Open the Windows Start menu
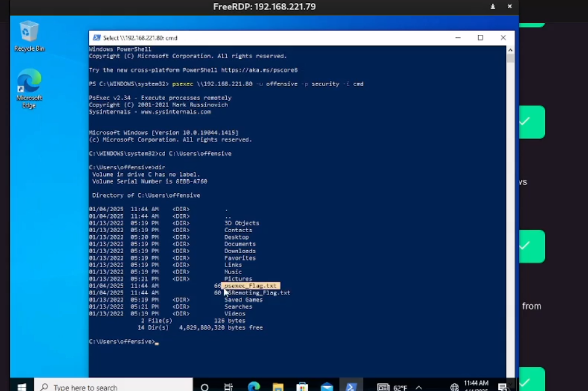Image resolution: width=588 pixels, height=391 pixels. click(22, 386)
